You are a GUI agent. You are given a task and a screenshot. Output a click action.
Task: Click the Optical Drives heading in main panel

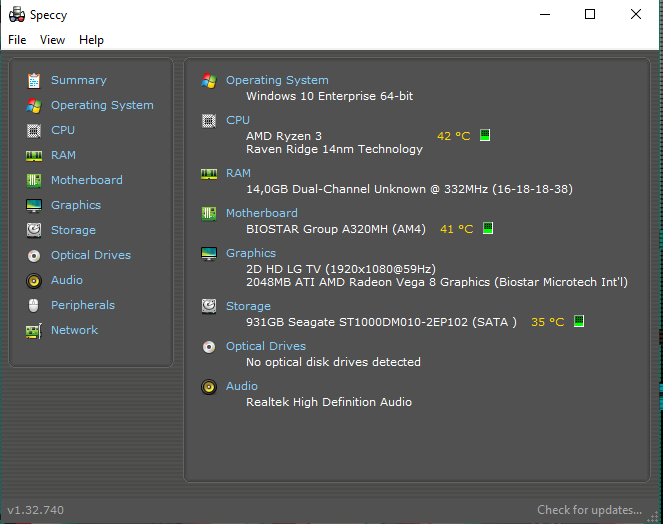tap(266, 346)
